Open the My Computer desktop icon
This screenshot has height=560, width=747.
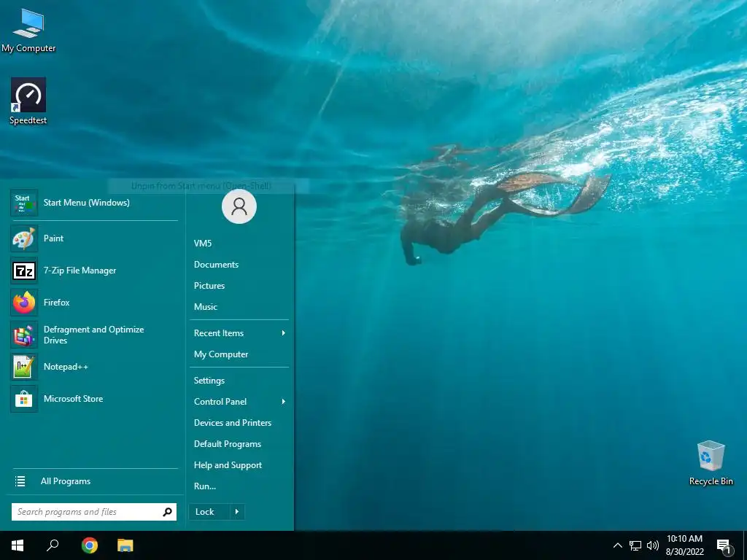[x=28, y=31]
